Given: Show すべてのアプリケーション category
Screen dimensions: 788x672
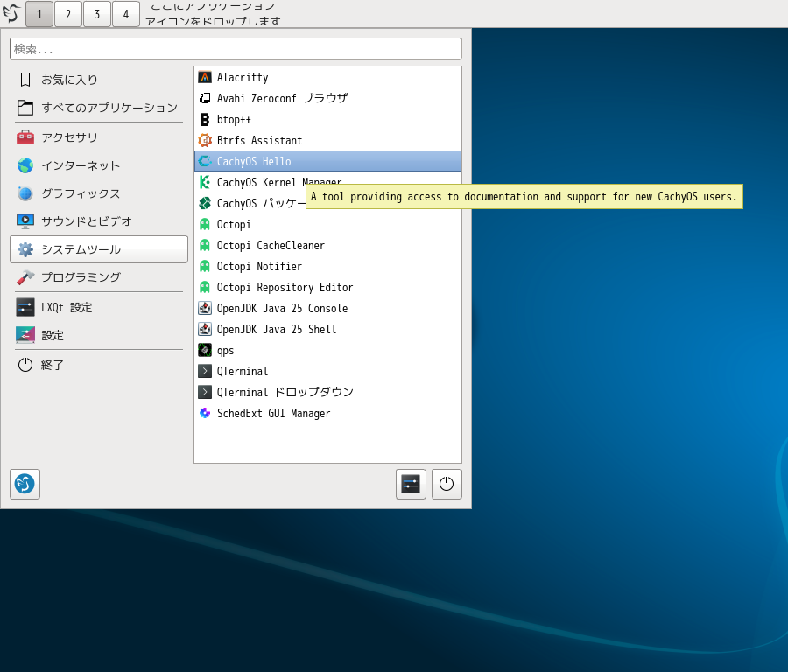Looking at the screenshot, I should tap(109, 108).
